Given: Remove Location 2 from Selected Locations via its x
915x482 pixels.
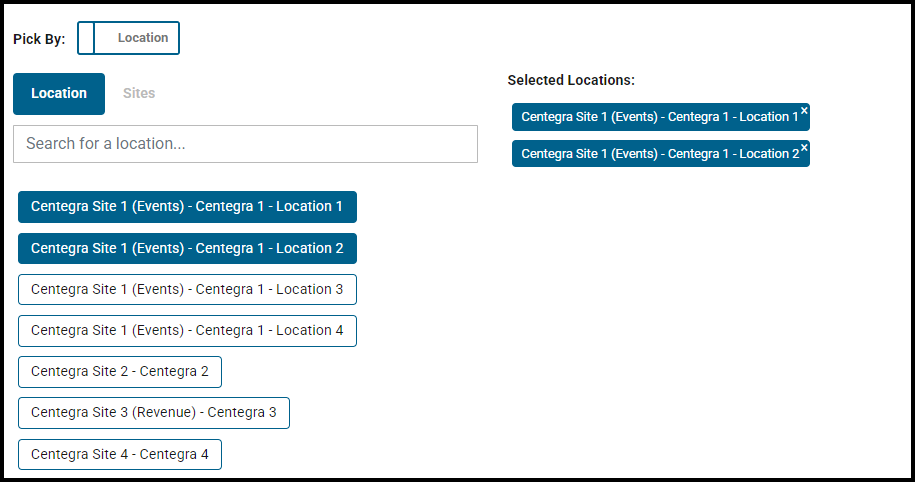Looking at the screenshot, I should 804,147.
